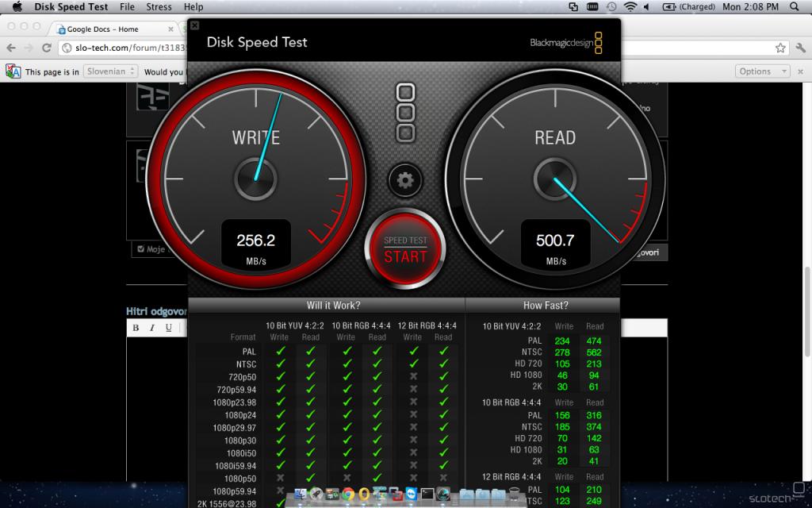Image resolution: width=812 pixels, height=508 pixels.
Task: Click the 'Will it Work?' header
Action: click(333, 306)
